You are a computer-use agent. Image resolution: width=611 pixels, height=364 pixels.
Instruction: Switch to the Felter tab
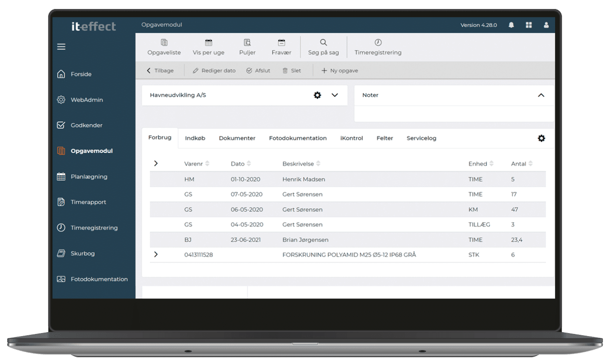point(385,138)
